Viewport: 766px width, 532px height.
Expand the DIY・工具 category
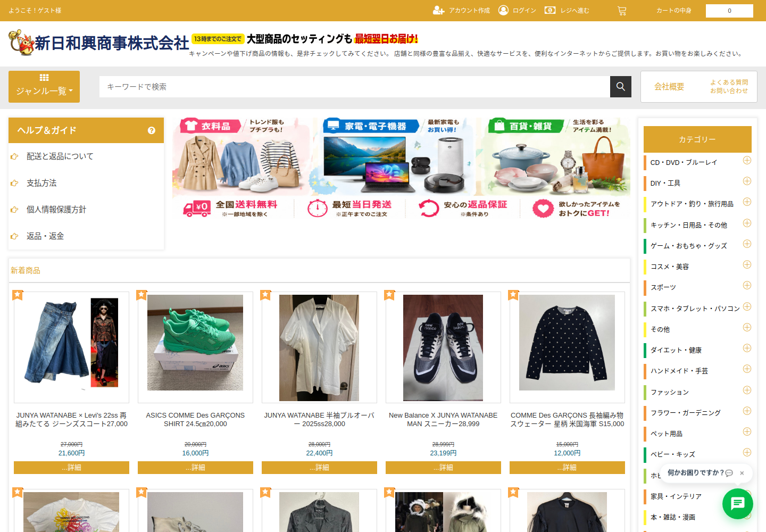(x=747, y=181)
